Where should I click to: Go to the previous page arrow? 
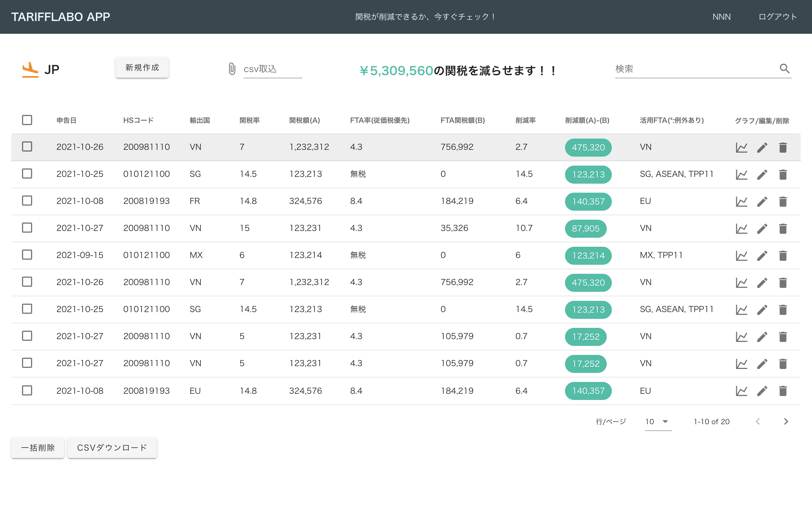coord(758,422)
